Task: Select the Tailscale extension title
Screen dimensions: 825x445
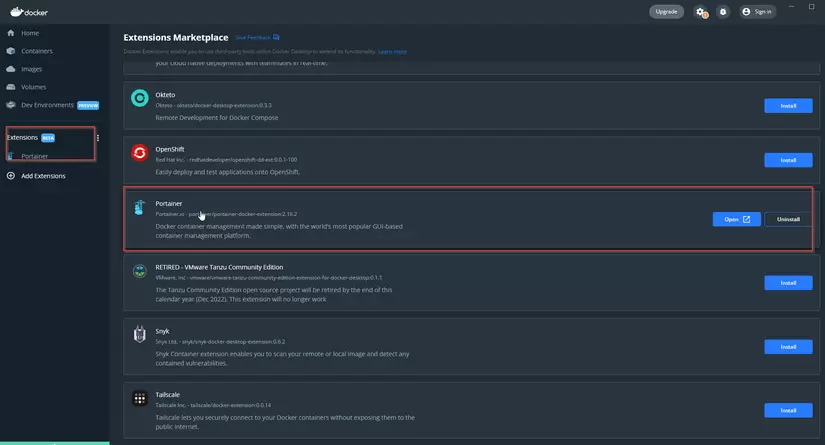Action: (167, 395)
